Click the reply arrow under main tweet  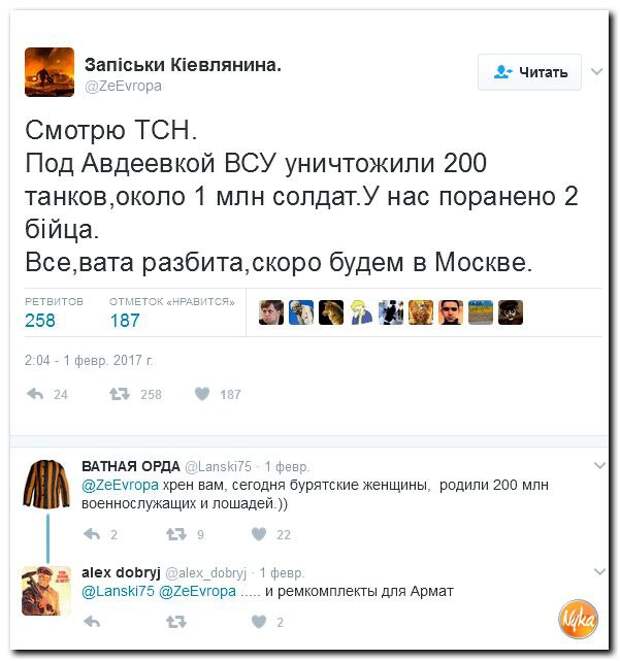click(x=35, y=394)
